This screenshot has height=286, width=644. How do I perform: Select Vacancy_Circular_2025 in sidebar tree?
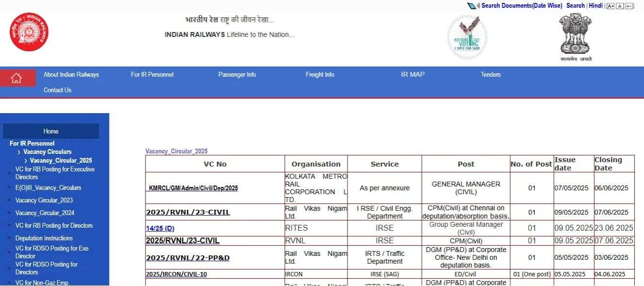click(61, 161)
